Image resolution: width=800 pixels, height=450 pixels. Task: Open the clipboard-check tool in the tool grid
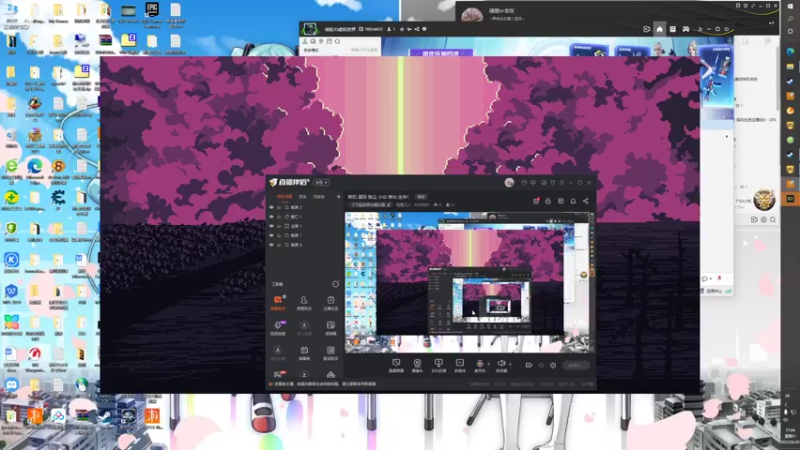[x=331, y=303]
